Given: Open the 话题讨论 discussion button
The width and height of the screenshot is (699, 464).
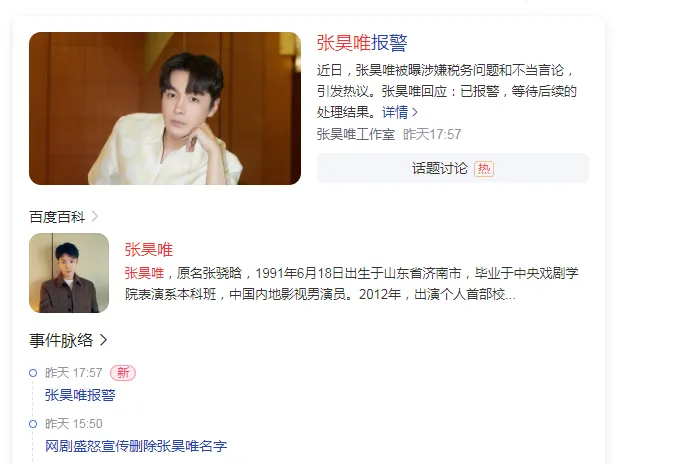Looking at the screenshot, I should click(x=452, y=168).
